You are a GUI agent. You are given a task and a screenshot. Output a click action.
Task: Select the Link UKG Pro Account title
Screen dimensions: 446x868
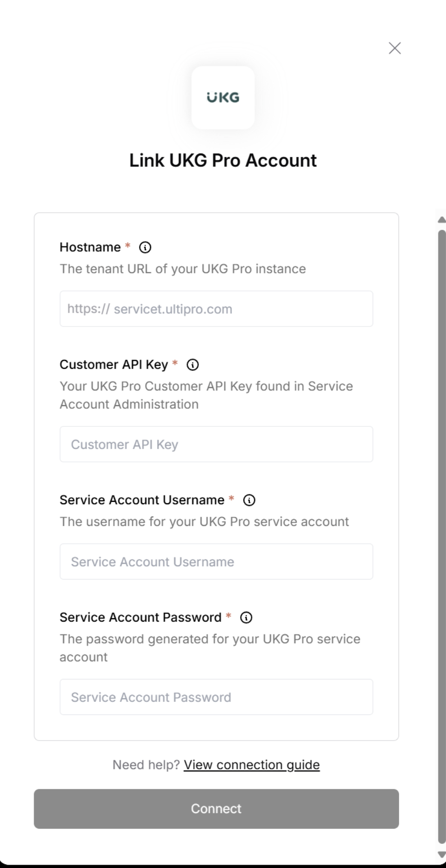point(223,160)
